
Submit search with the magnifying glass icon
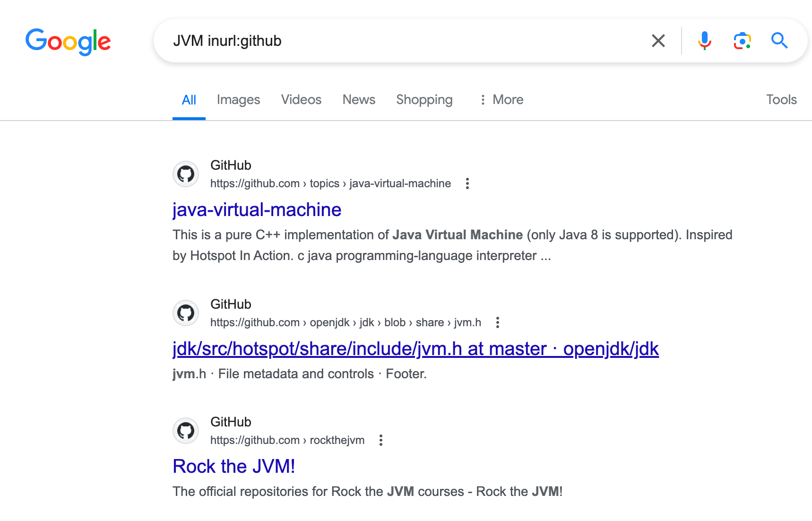(779, 41)
